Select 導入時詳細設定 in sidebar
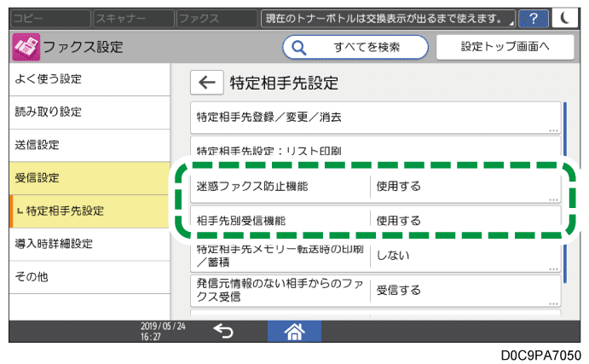Viewport: 589px width, 364px height. [90, 244]
